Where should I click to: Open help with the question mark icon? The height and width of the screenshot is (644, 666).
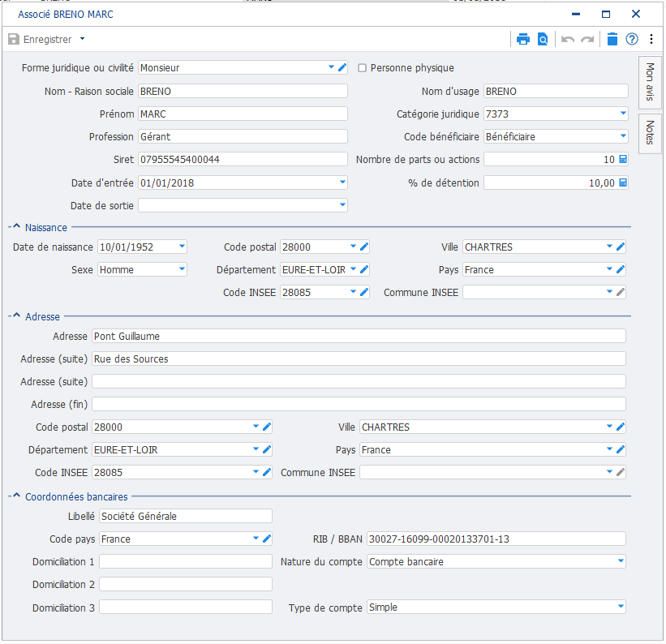point(632,39)
